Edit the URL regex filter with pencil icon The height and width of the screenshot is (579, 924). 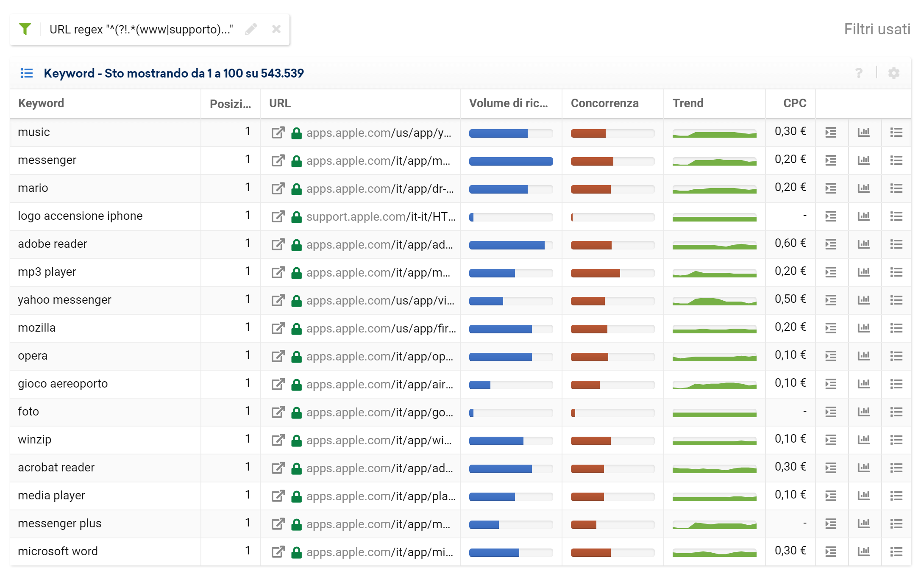(x=251, y=29)
